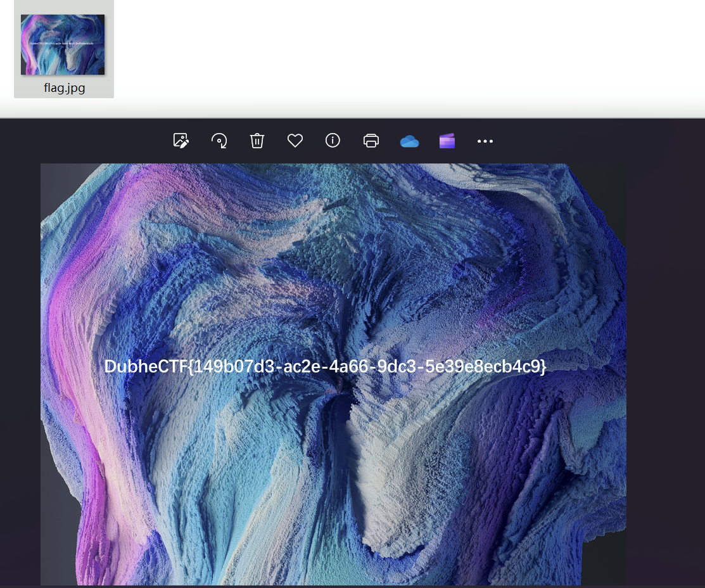705x588 pixels.
Task: Expand the three-dots See more menu
Action: point(485,141)
